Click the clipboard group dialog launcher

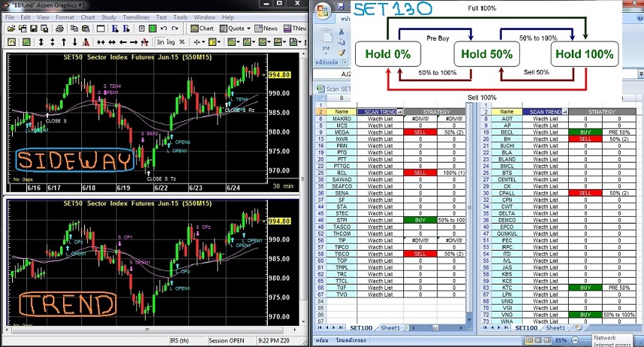coord(344,62)
